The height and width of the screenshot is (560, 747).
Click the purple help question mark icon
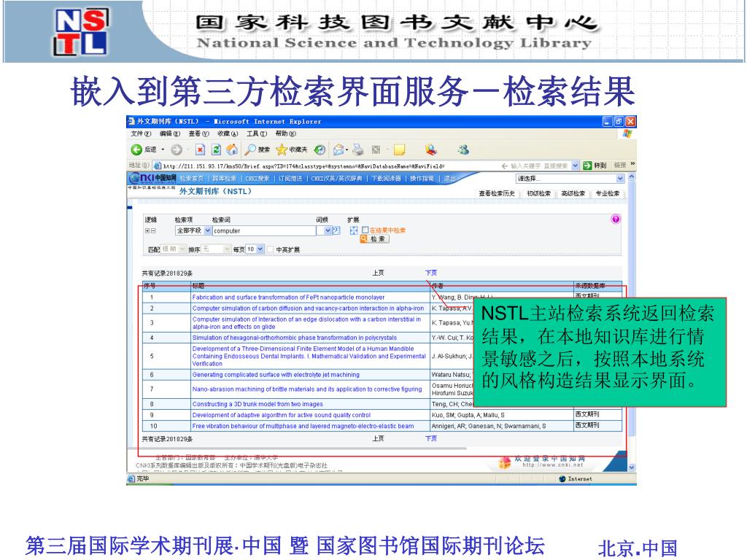click(x=616, y=219)
